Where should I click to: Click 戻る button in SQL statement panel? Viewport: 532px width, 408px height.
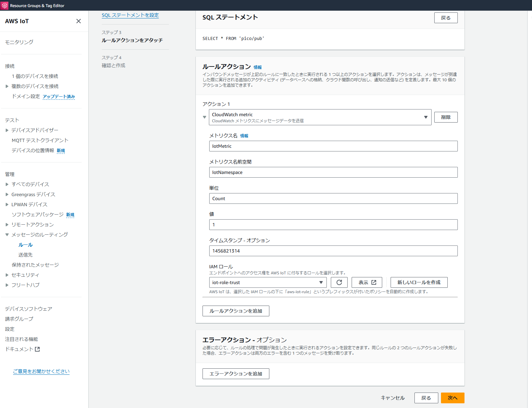click(446, 18)
